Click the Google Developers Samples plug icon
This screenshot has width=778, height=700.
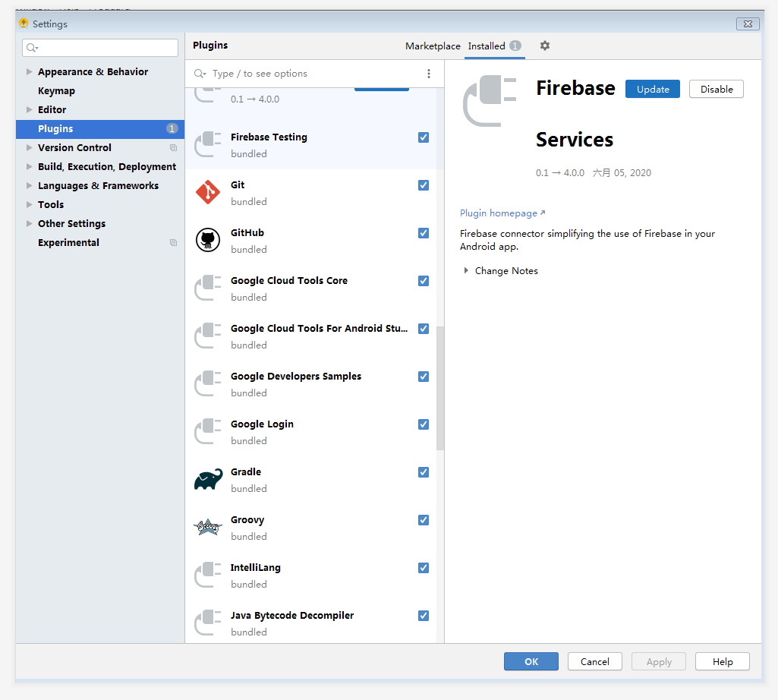tap(208, 383)
